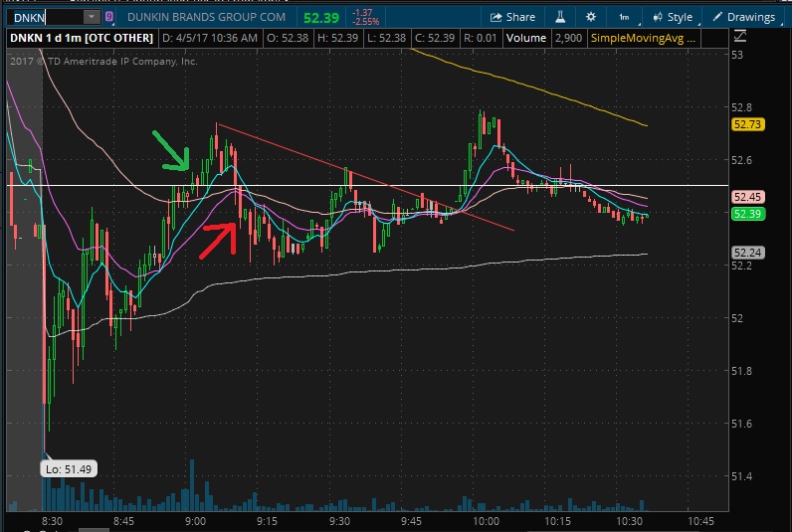
Task: Open the Drawings menu
Action: click(744, 17)
